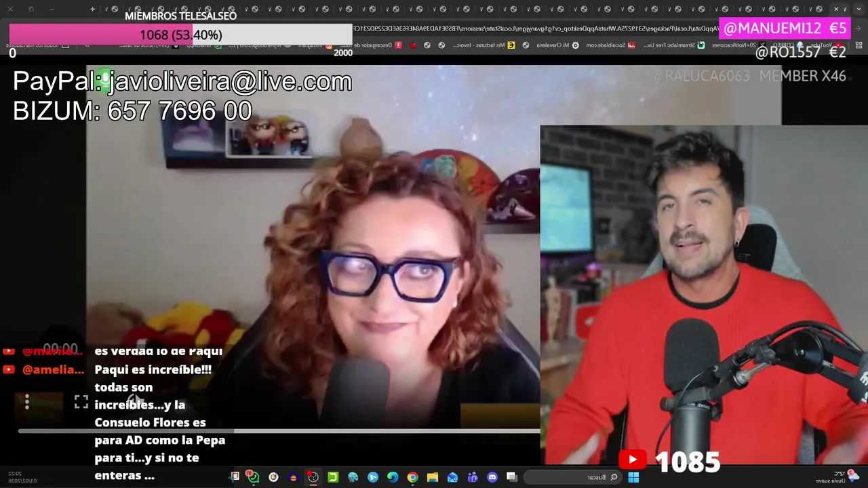Open the green square app on the taskbar
Screen dimensions: 868x488
click(x=333, y=477)
